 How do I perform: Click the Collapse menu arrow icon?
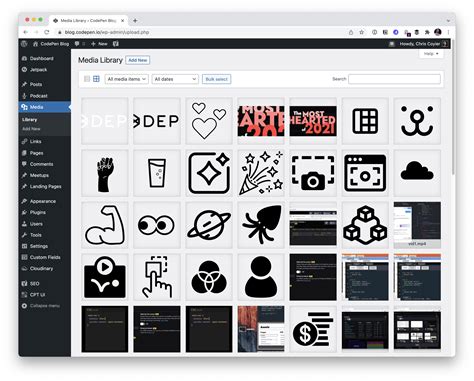coord(24,306)
